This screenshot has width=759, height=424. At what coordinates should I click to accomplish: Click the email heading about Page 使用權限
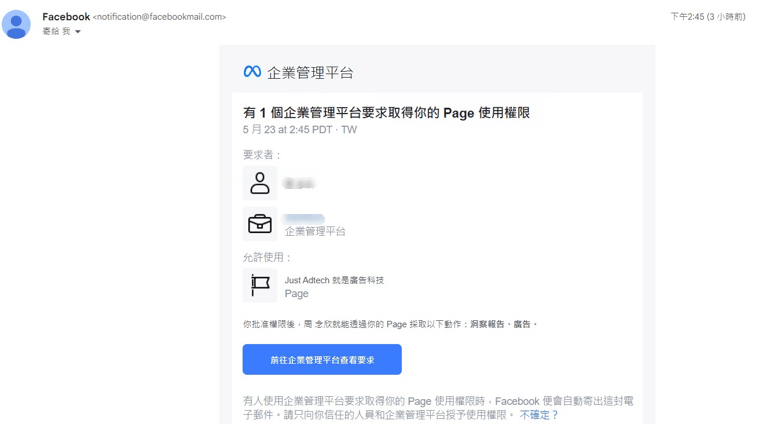386,113
